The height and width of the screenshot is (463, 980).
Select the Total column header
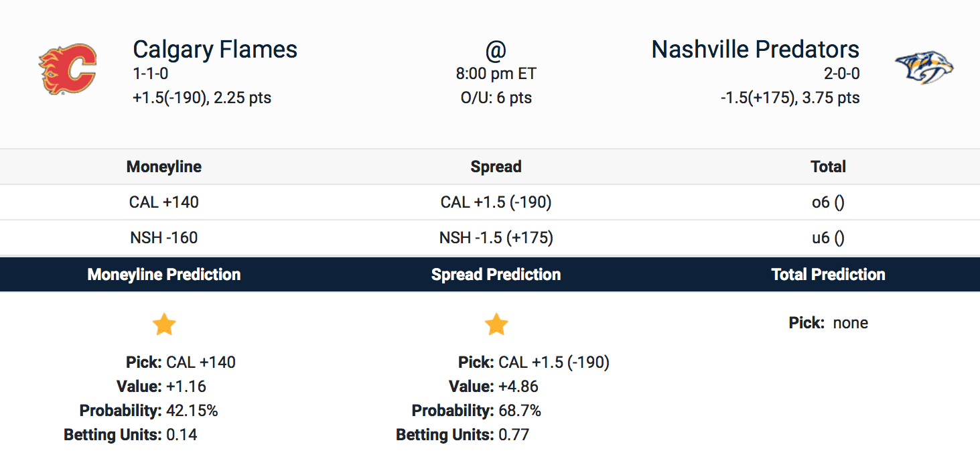click(x=828, y=167)
